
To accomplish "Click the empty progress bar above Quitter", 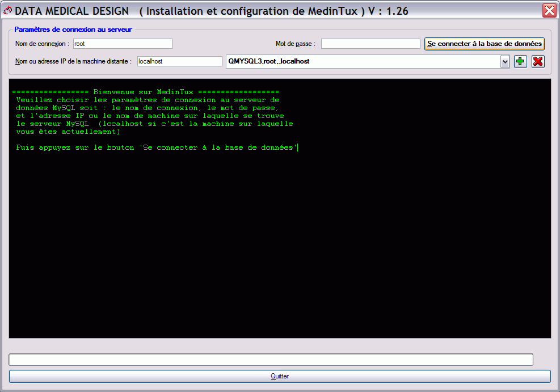I will coord(271,360).
